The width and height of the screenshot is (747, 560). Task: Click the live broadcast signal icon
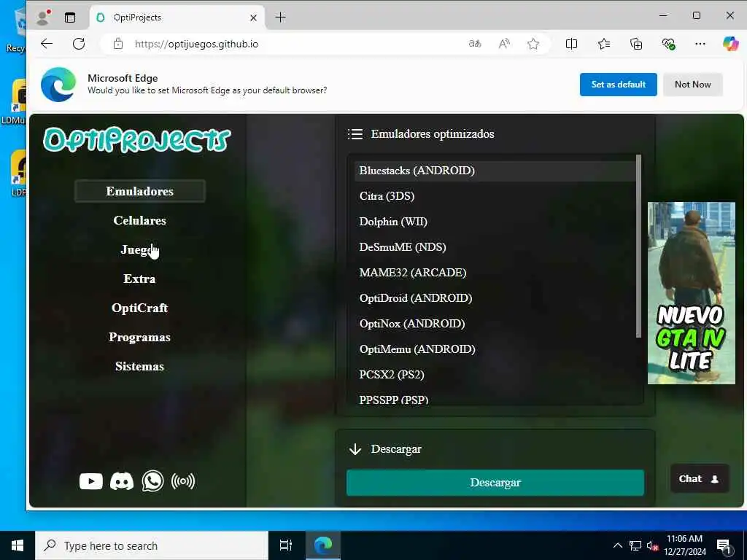183,481
